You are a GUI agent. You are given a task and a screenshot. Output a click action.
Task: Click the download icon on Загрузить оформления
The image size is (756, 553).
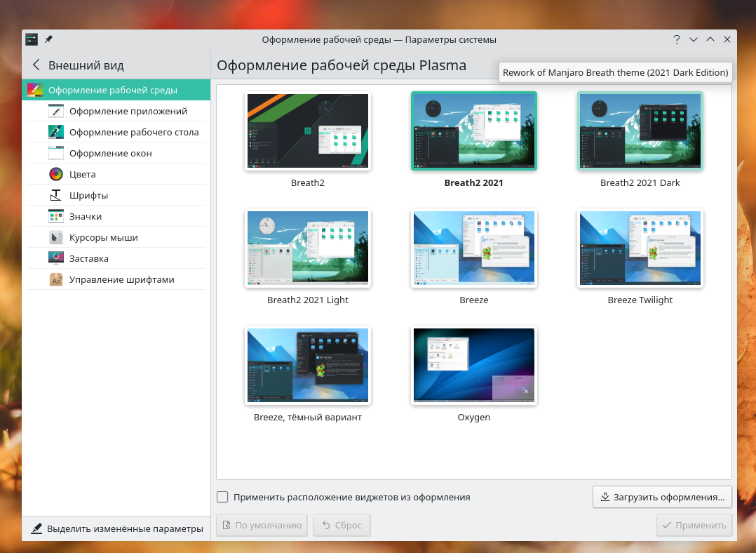pyautogui.click(x=605, y=497)
